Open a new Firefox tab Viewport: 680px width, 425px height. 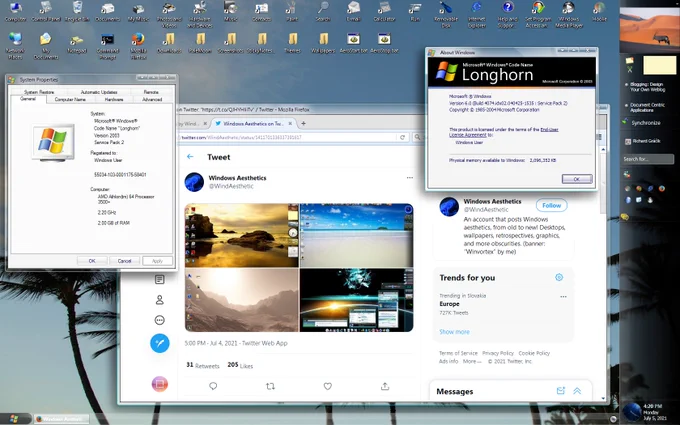pyautogui.click(x=303, y=124)
